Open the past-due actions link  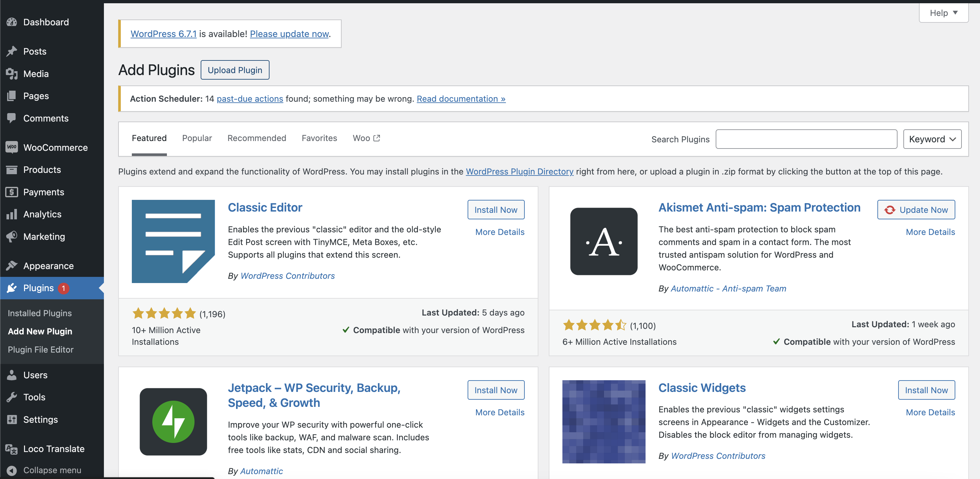[x=250, y=98]
